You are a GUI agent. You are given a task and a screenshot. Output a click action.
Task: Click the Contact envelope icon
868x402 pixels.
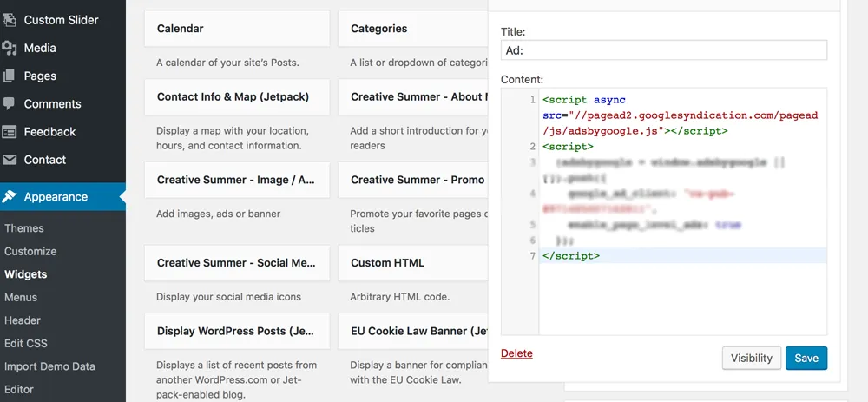9,160
